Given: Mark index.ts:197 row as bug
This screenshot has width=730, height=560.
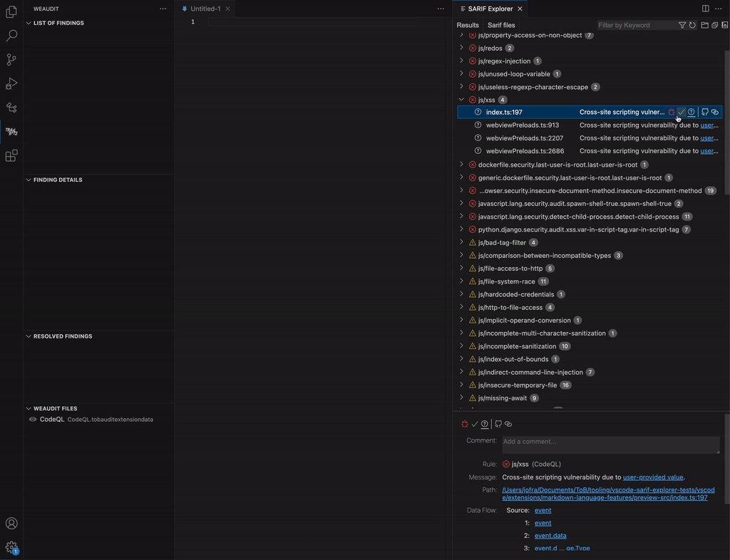Looking at the screenshot, I should pyautogui.click(x=672, y=112).
